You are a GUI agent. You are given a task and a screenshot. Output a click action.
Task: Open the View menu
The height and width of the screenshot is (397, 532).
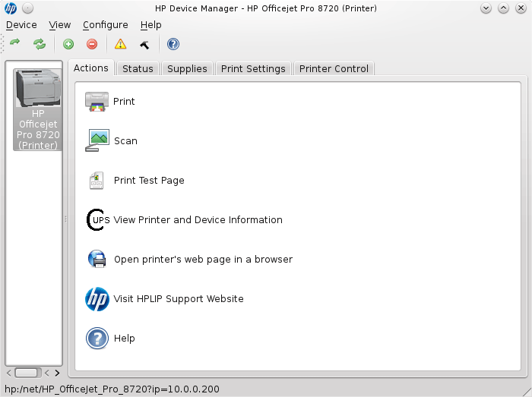(60, 25)
